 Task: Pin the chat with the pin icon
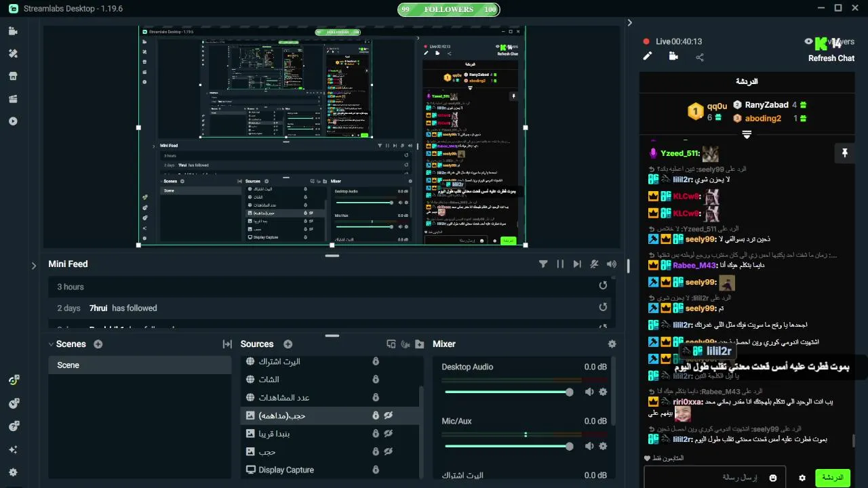click(x=844, y=153)
